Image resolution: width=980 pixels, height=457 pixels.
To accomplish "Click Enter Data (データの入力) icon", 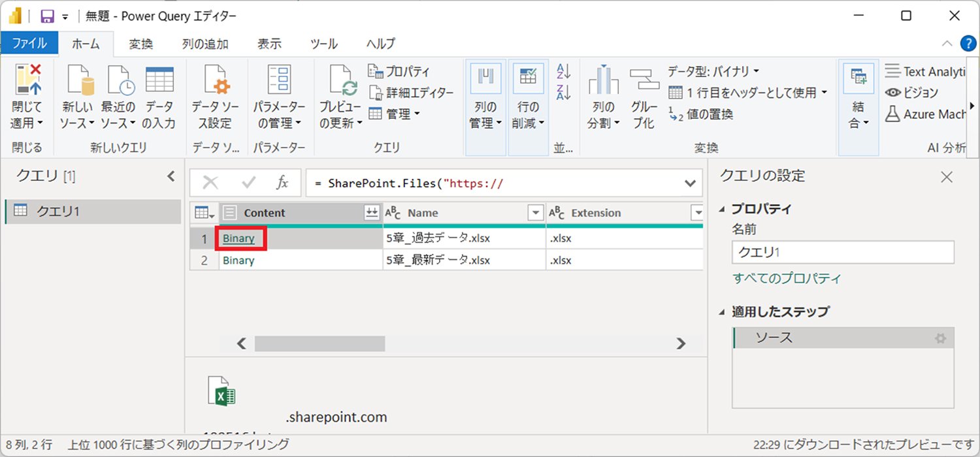I will pyautogui.click(x=159, y=80).
